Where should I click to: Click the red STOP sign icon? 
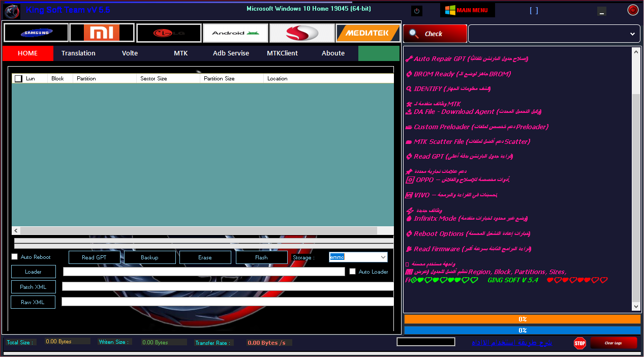[x=580, y=343]
